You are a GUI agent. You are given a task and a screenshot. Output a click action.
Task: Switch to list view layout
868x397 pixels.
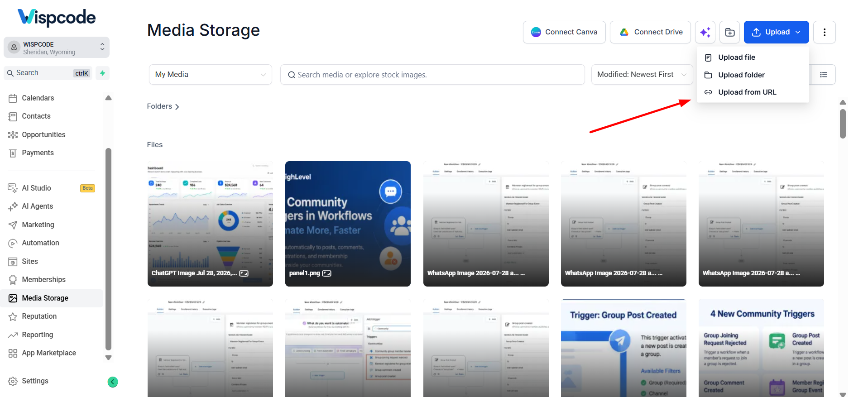[823, 75]
